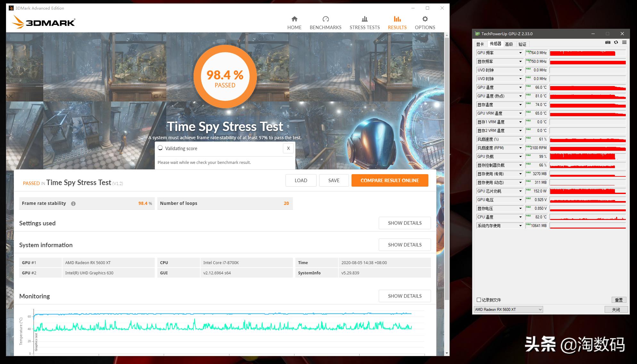Click COMPARE RESULT ONLINE button
637x364 pixels.
(x=390, y=180)
